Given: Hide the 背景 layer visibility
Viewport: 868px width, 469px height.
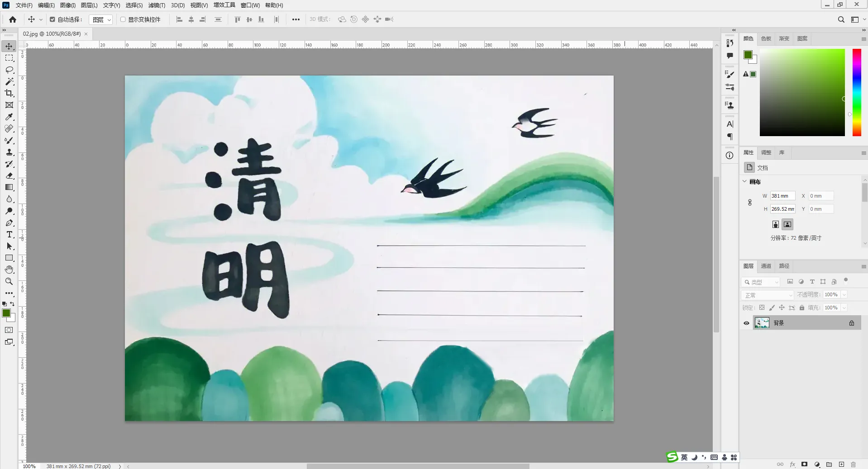Looking at the screenshot, I should click(x=746, y=323).
